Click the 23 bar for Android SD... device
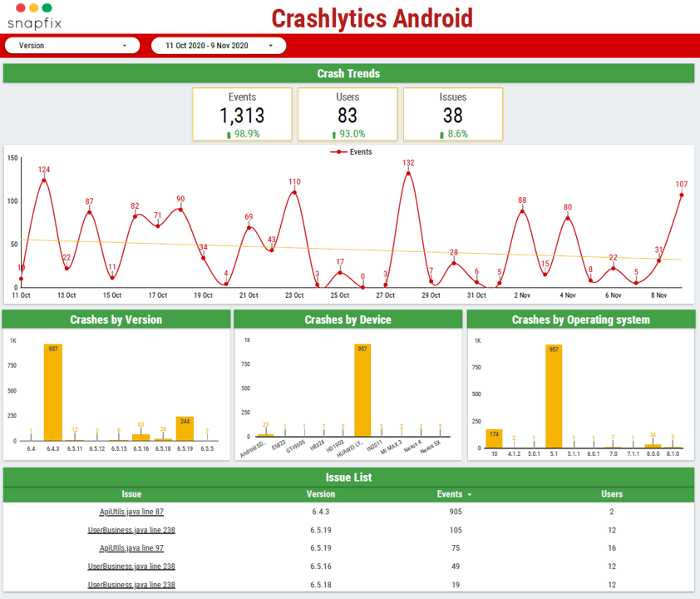The width and height of the screenshot is (700, 599). pyautogui.click(x=266, y=435)
